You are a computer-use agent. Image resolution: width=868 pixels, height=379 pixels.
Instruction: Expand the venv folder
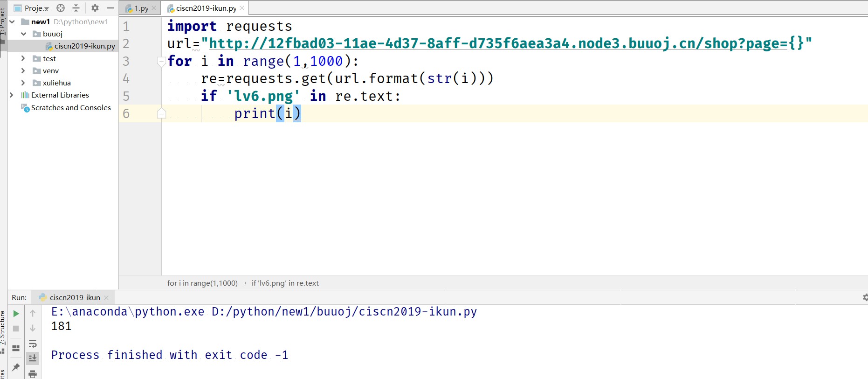click(x=23, y=70)
